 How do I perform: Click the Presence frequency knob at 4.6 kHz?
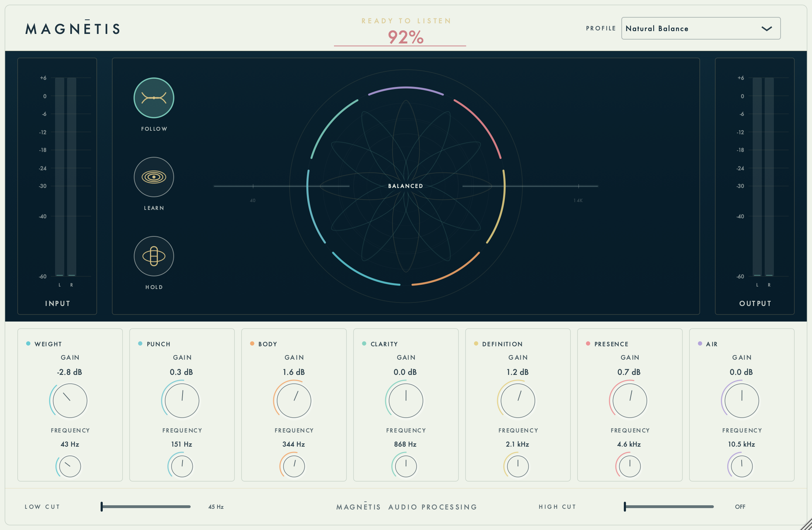[x=629, y=466]
